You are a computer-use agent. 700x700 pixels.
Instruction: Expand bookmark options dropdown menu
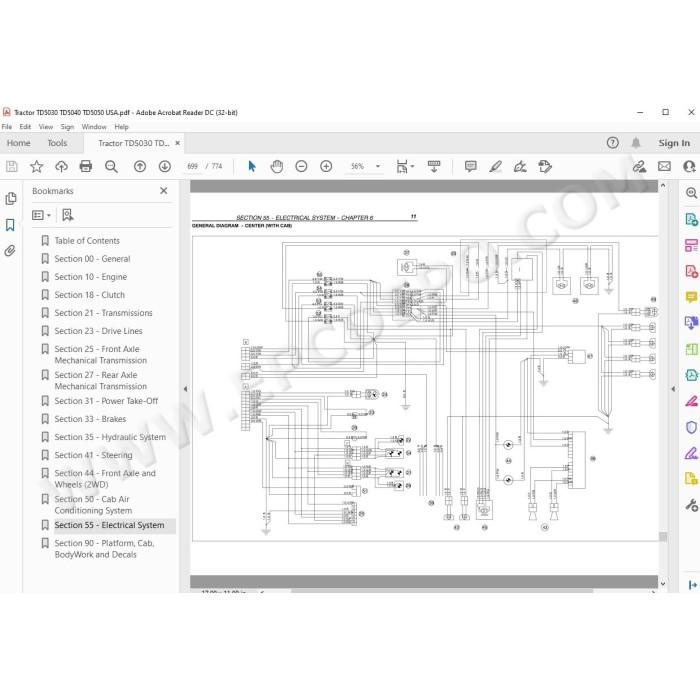point(41,216)
